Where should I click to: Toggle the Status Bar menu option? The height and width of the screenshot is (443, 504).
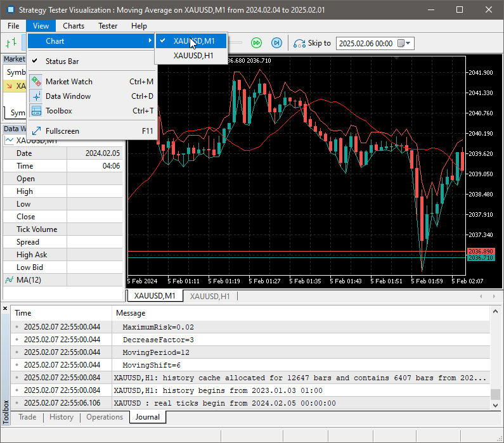(x=92, y=61)
